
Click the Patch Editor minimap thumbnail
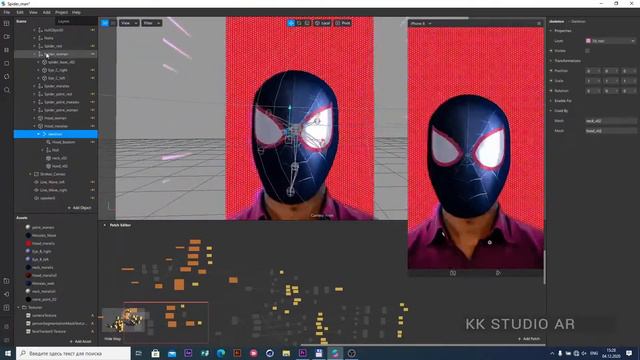(x=124, y=320)
